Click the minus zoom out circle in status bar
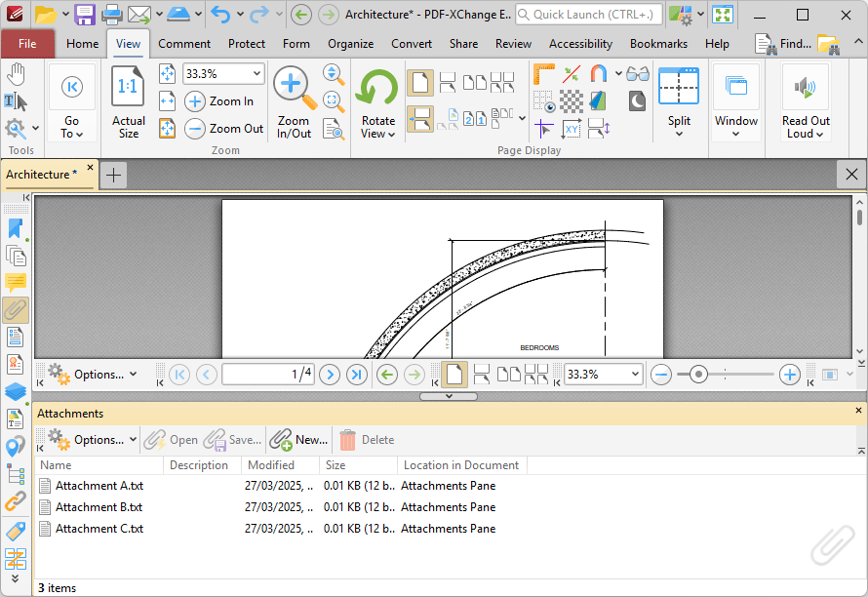868x597 pixels. 661,375
